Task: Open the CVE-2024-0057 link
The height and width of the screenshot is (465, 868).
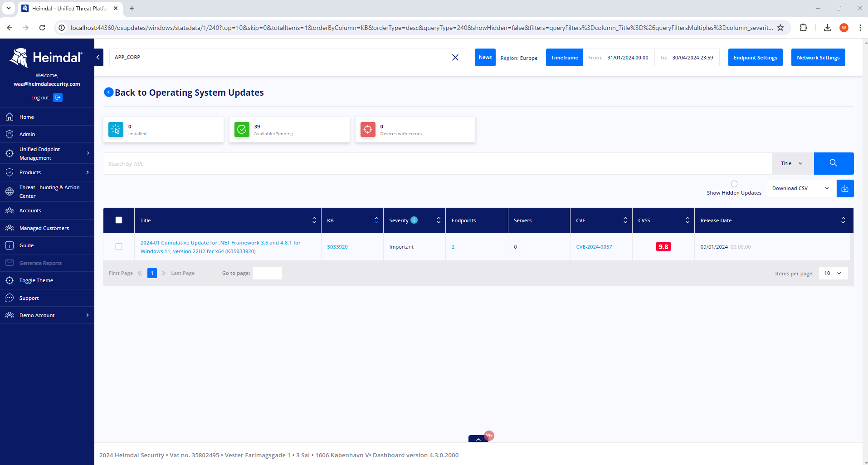Action: [x=594, y=247]
